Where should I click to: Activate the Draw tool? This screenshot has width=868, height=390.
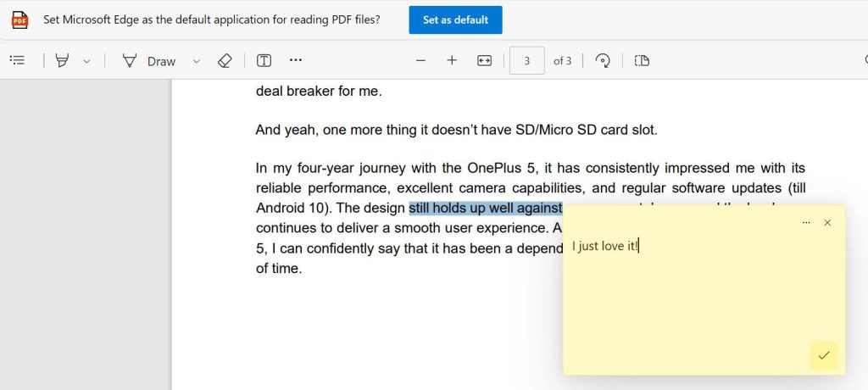(x=149, y=60)
